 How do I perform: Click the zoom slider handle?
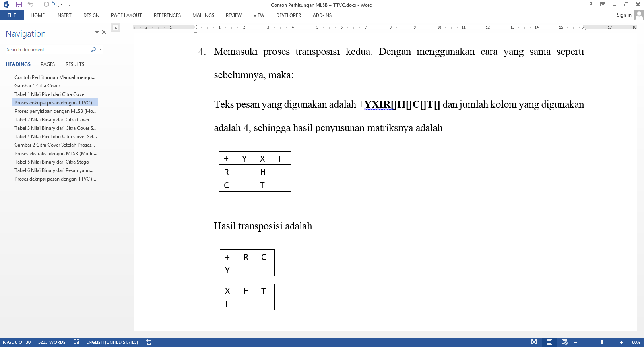[601, 342]
